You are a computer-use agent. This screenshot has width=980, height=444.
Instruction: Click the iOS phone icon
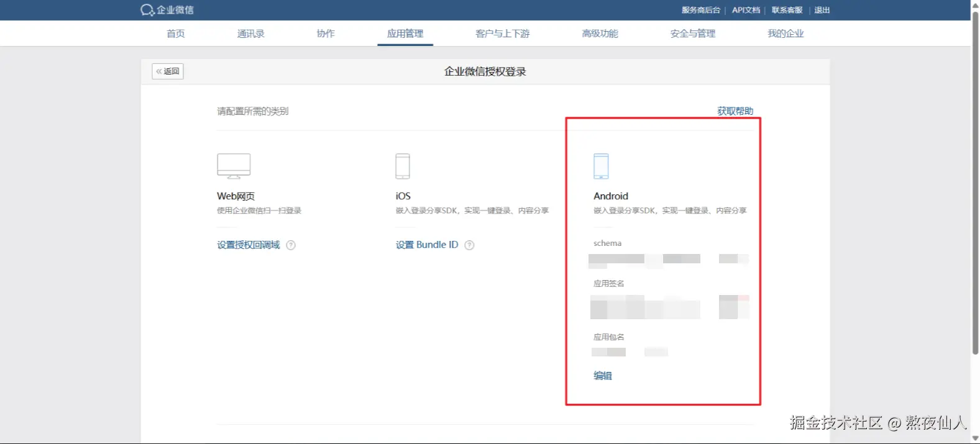(403, 166)
